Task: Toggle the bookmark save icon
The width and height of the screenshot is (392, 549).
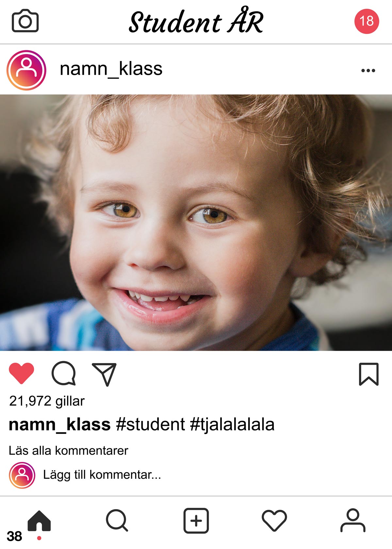Action: pyautogui.click(x=369, y=374)
